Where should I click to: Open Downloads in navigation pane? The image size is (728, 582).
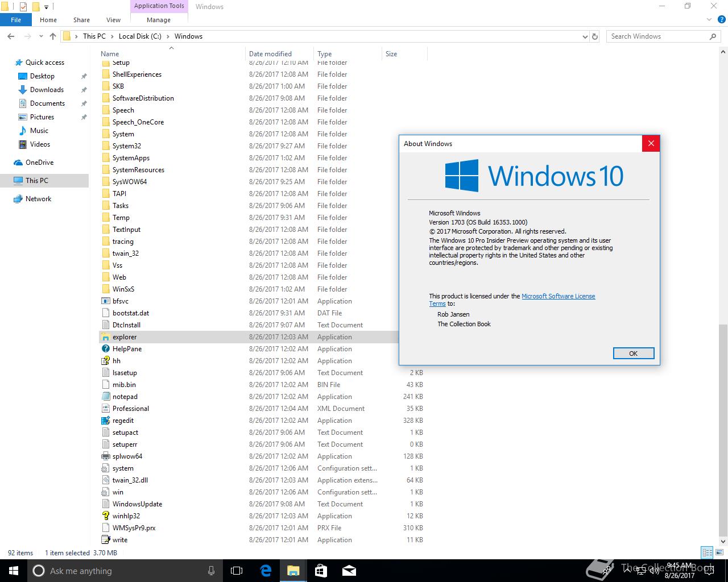pos(47,90)
